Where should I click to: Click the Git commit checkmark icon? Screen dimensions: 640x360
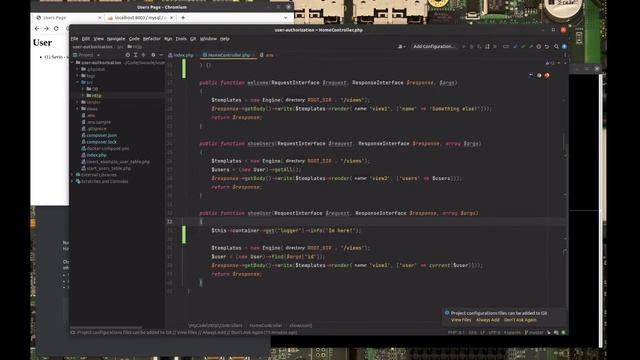click(x=523, y=47)
